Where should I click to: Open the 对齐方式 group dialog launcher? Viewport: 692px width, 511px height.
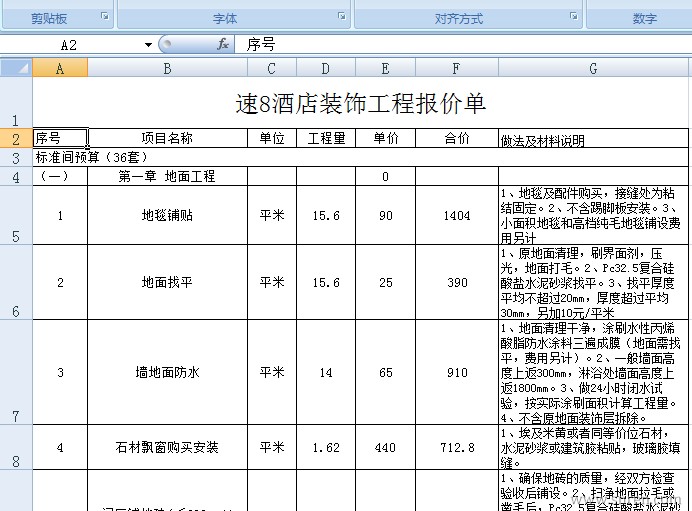click(x=573, y=16)
